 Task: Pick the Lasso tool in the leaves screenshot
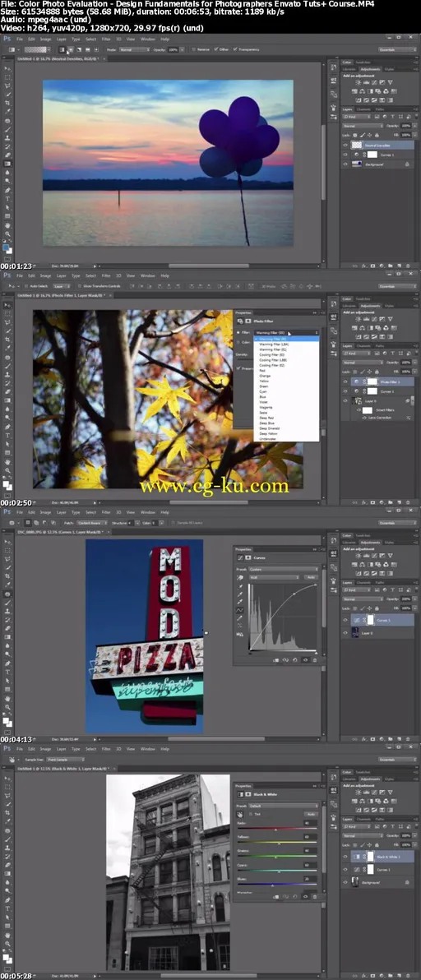coord(7,322)
